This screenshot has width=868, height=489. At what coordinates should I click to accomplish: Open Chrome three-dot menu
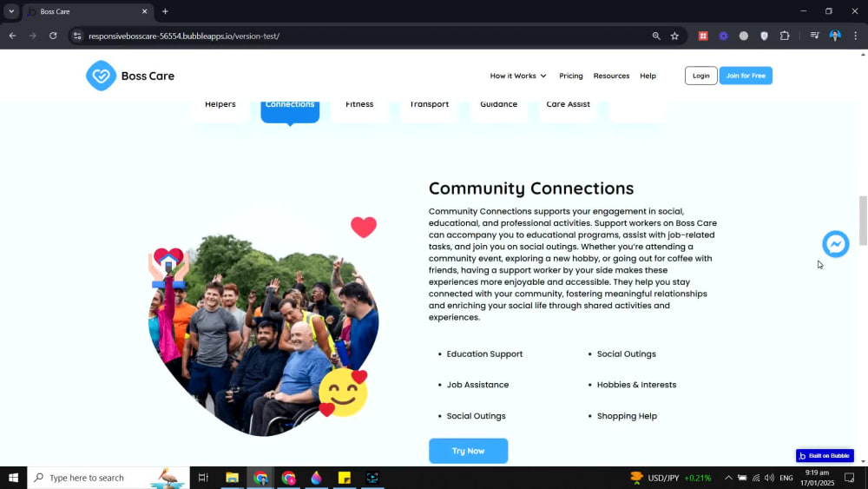click(x=855, y=36)
